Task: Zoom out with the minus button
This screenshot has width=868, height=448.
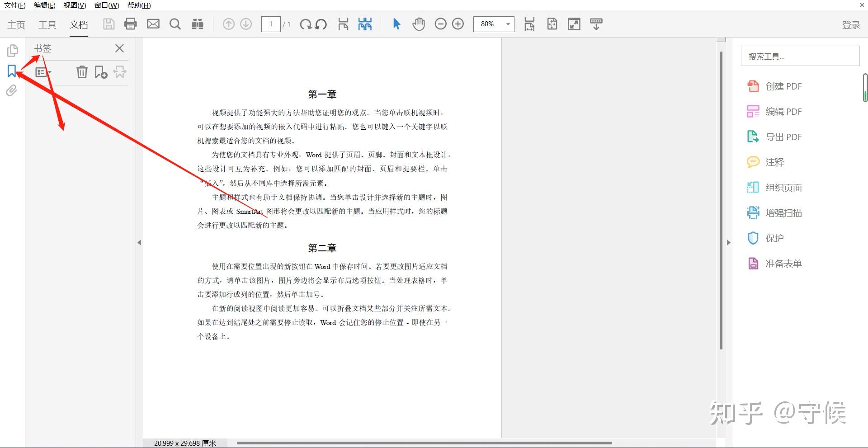Action: pos(440,24)
